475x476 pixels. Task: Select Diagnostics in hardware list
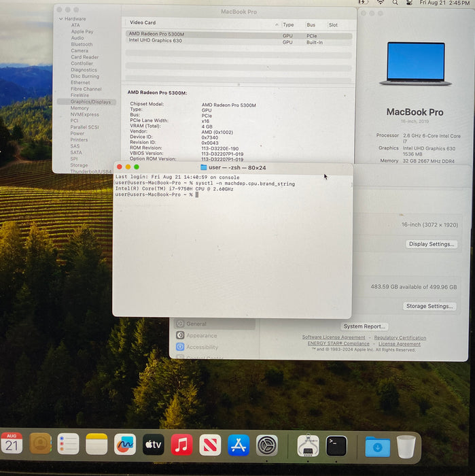click(x=84, y=70)
